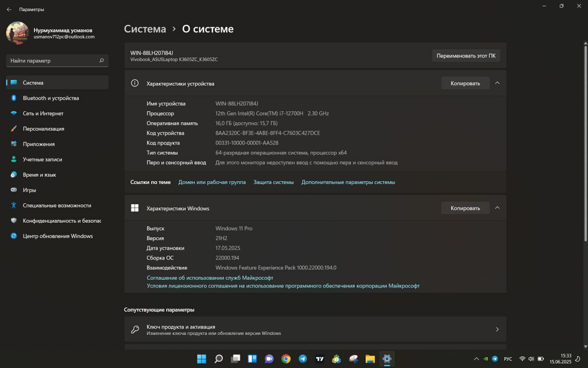
Task: Open Ключ продукта и активация row
Action: tap(315, 329)
